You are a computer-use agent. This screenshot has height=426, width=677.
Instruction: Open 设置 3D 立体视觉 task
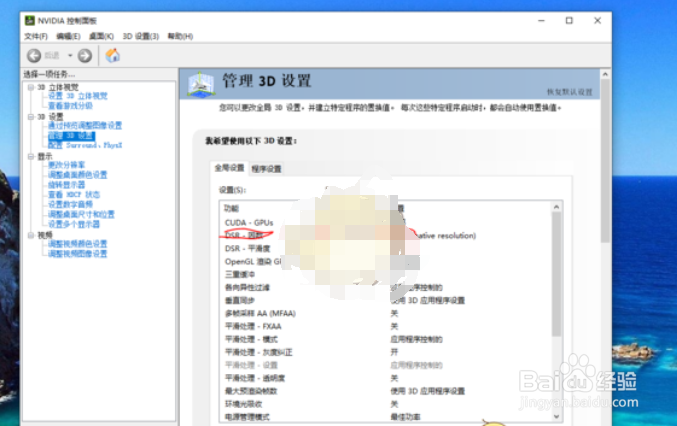point(78,96)
